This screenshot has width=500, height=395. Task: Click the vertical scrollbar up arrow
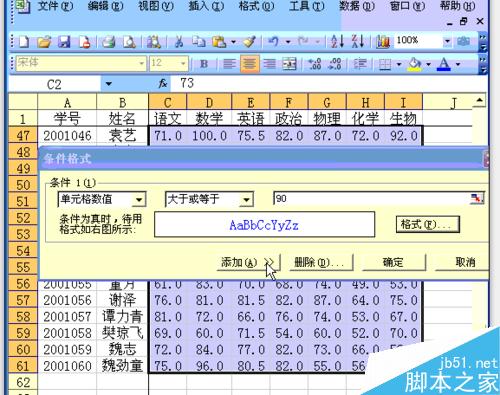(x=479, y=101)
